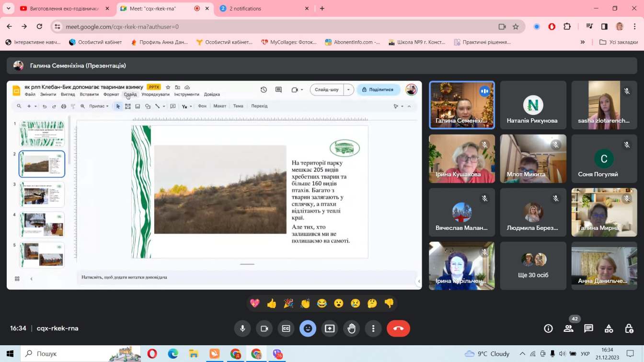Open meeting details info icon
The height and width of the screenshot is (362, 644).
pyautogui.click(x=548, y=328)
